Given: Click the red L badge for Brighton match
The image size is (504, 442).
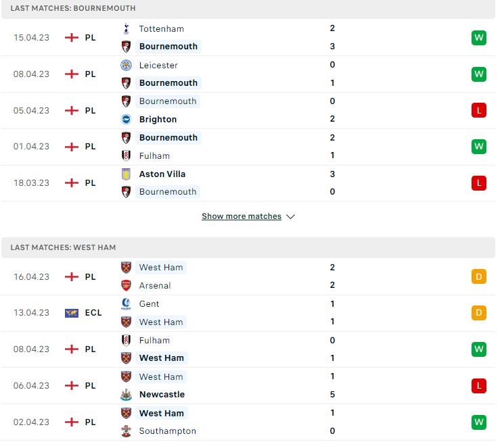Looking at the screenshot, I should click(x=479, y=110).
